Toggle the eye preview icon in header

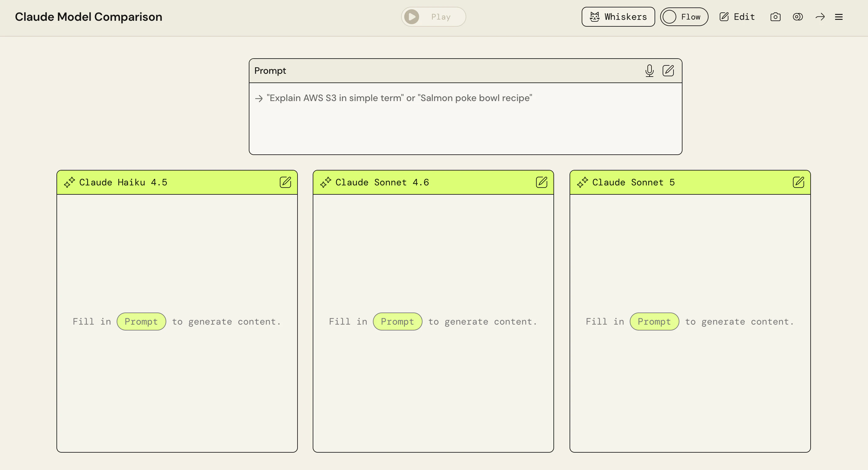pos(798,17)
